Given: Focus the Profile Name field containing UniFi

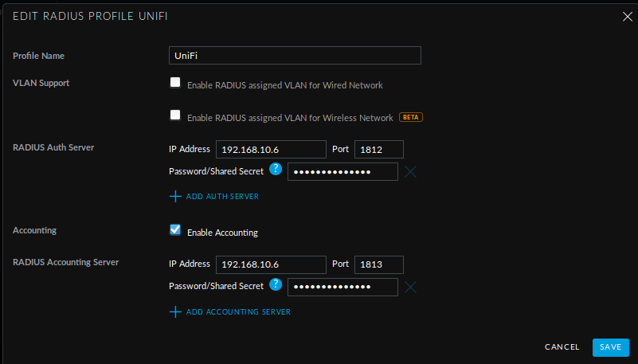Looking at the screenshot, I should [295, 55].
